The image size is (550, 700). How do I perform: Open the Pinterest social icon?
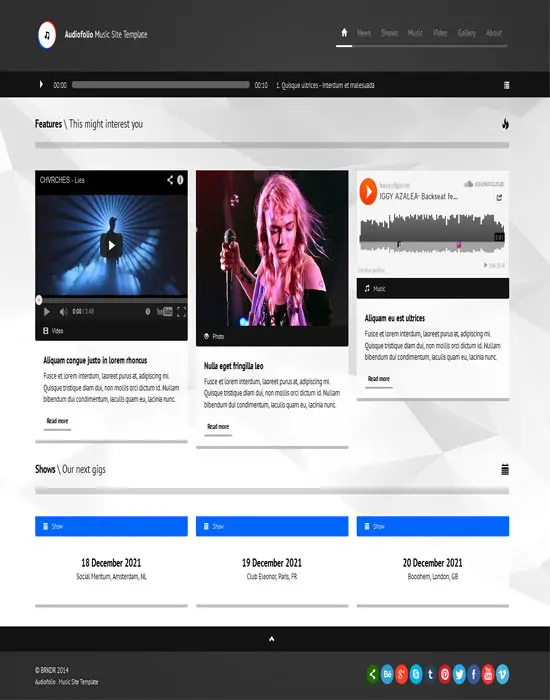tap(445, 674)
